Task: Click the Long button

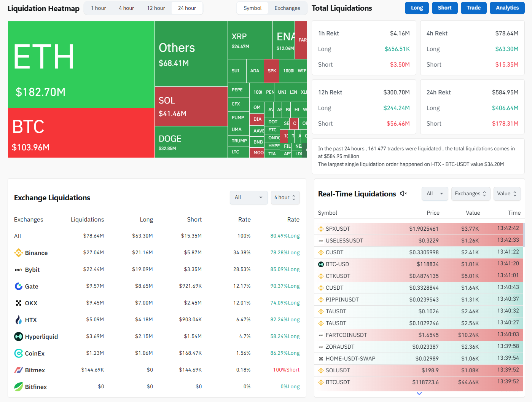Action: tap(417, 8)
